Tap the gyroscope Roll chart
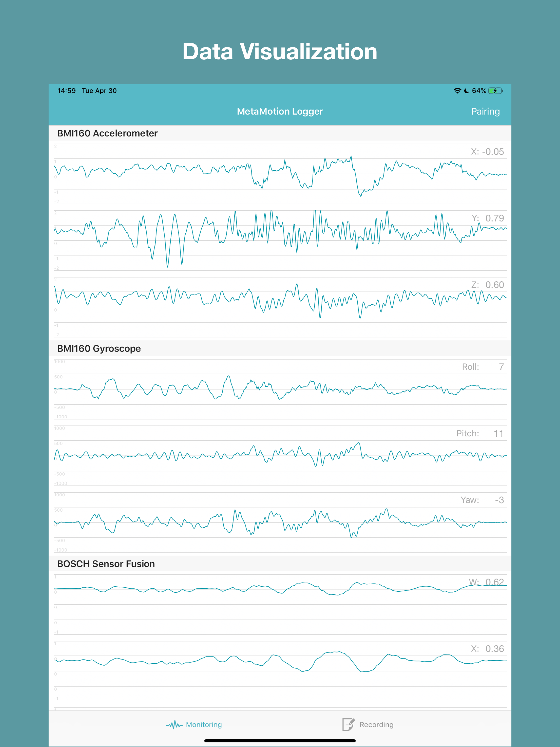Image resolution: width=560 pixels, height=747 pixels. [x=280, y=389]
